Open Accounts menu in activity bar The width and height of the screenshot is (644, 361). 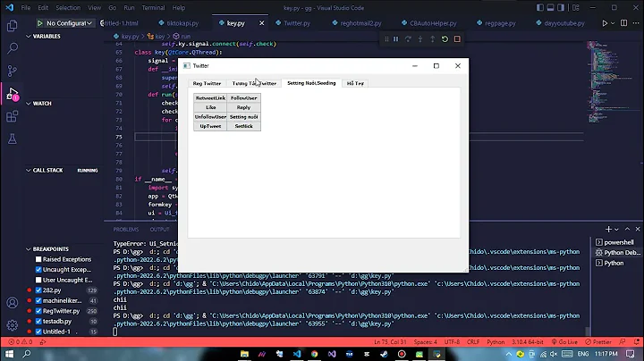(x=13, y=303)
